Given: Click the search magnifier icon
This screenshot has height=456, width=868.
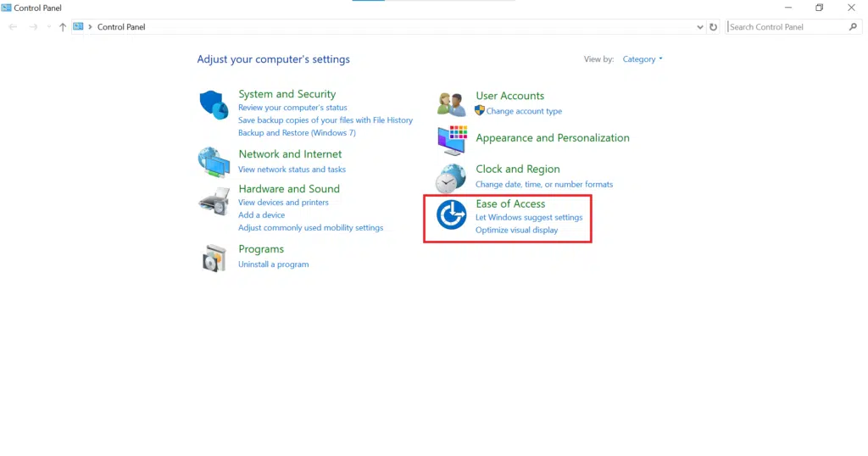Looking at the screenshot, I should [853, 26].
